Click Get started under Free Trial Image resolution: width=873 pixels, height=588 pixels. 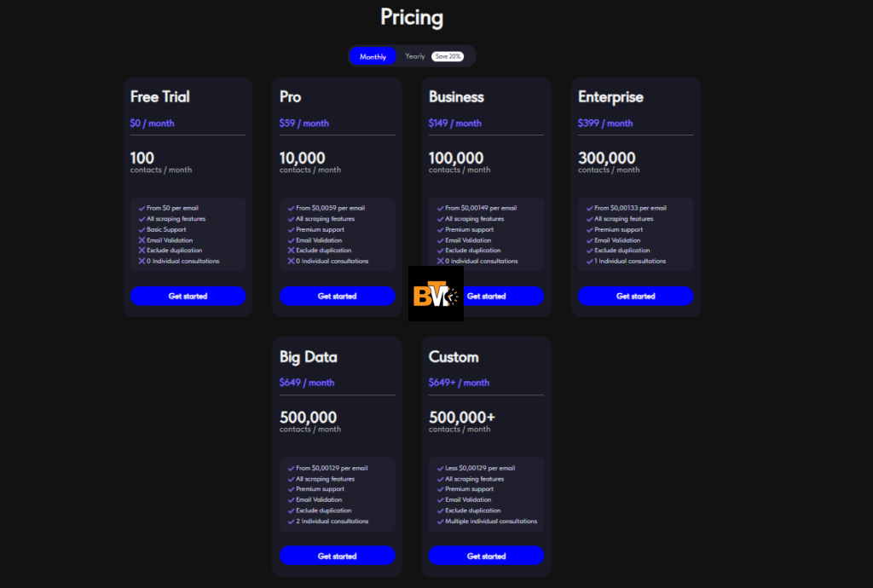click(x=188, y=296)
